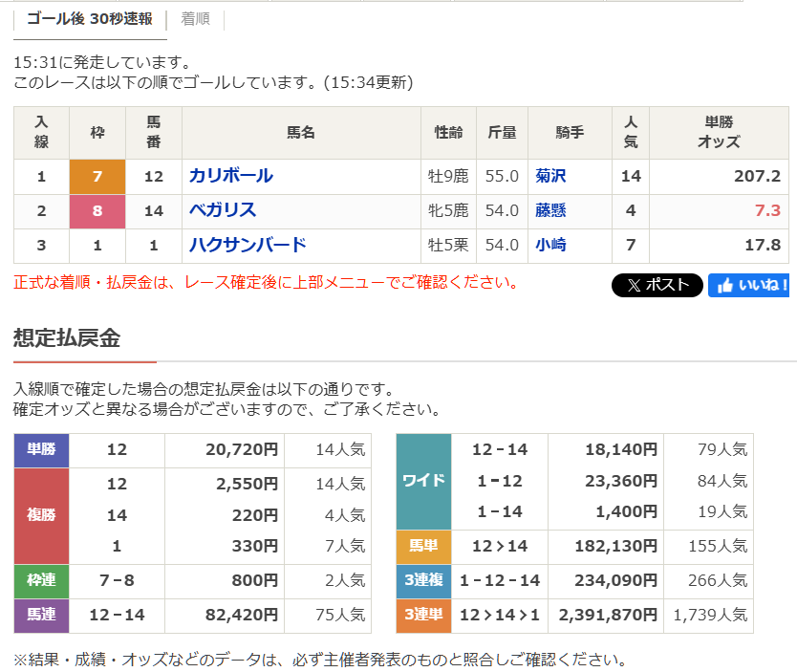Screen dimensions: 797x672
Task: Open jockey 藤懸 profile link
Action: [550, 210]
